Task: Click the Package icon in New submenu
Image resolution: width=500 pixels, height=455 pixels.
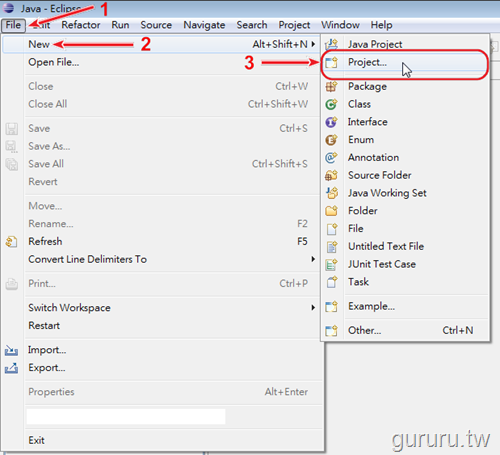Action: tap(331, 87)
